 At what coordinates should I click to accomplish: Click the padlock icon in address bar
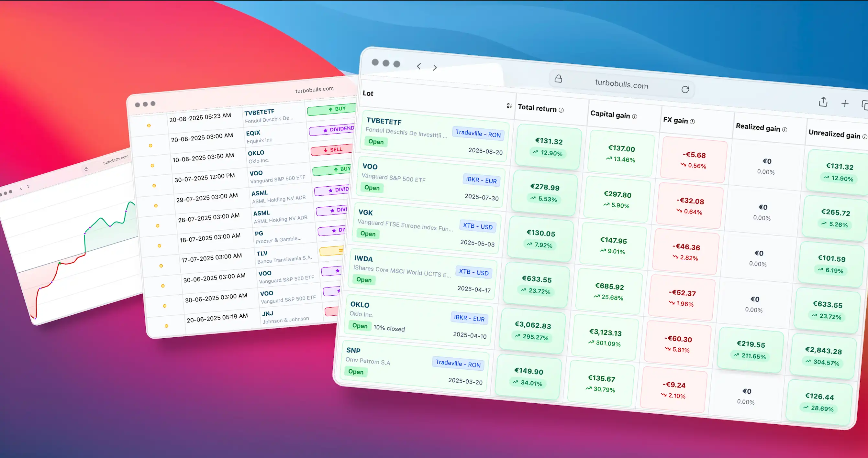pyautogui.click(x=558, y=79)
